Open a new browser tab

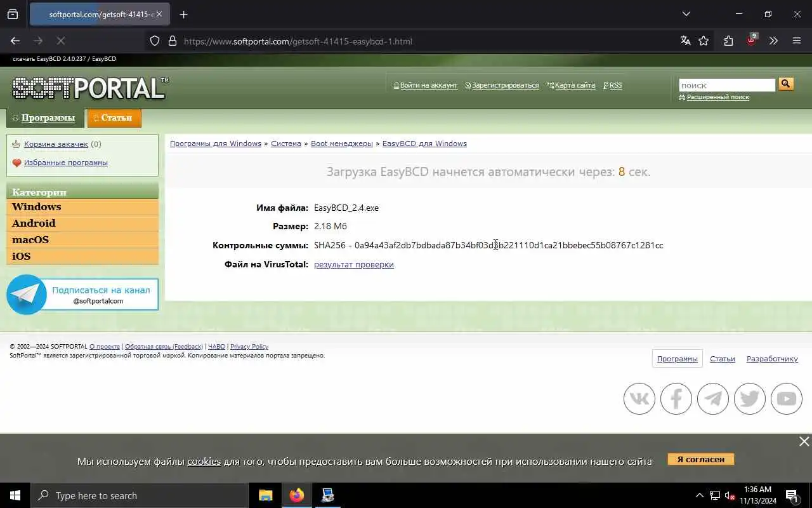point(183,14)
